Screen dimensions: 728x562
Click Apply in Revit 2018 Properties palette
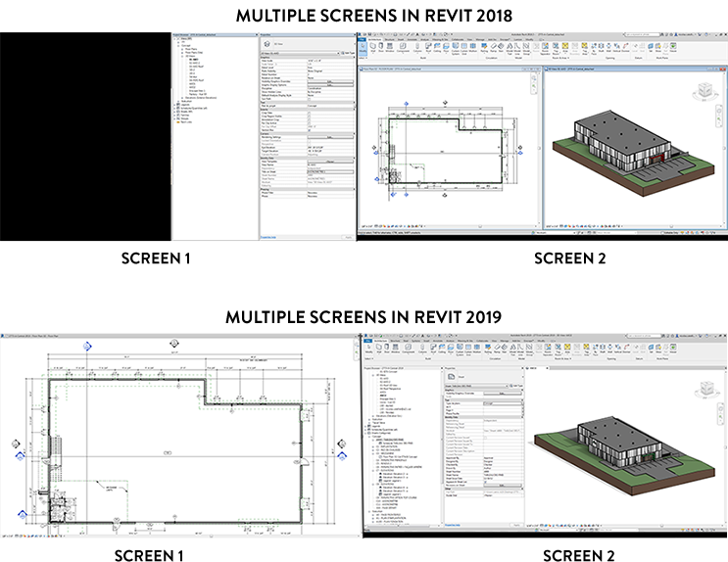pos(348,237)
